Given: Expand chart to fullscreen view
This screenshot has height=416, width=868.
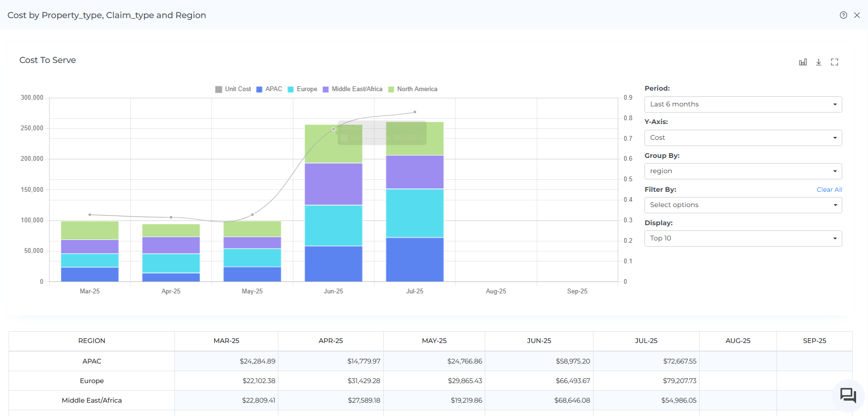Looking at the screenshot, I should point(834,62).
